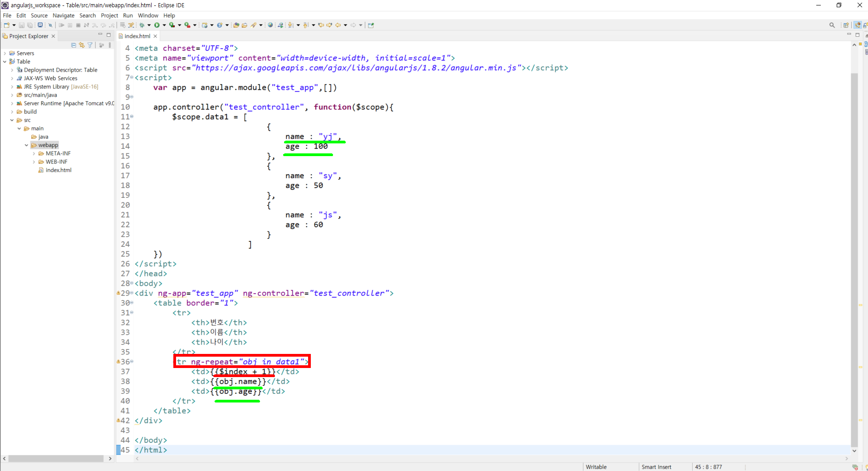
Task: Expand Deployment Descriptor: Table node
Action: (x=12, y=70)
